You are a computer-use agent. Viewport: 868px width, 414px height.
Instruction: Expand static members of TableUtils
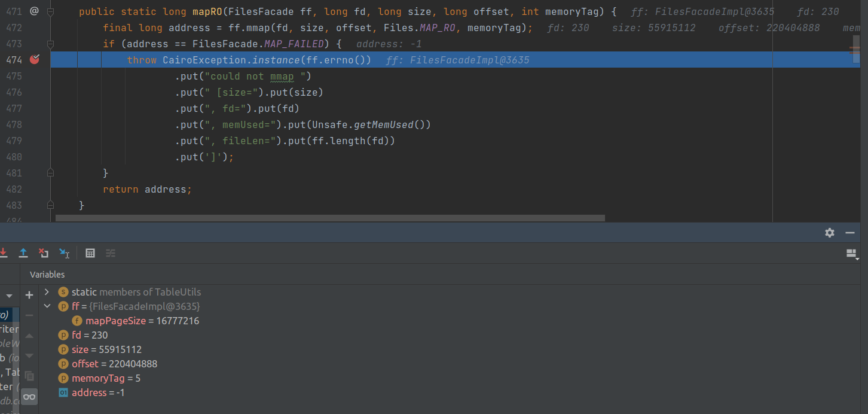pyautogui.click(x=47, y=293)
